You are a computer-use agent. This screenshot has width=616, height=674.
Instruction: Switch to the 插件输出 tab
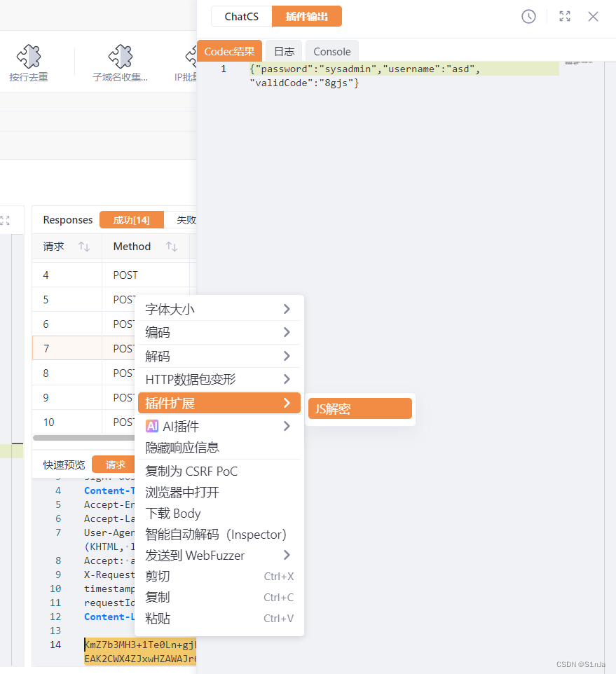pos(306,16)
